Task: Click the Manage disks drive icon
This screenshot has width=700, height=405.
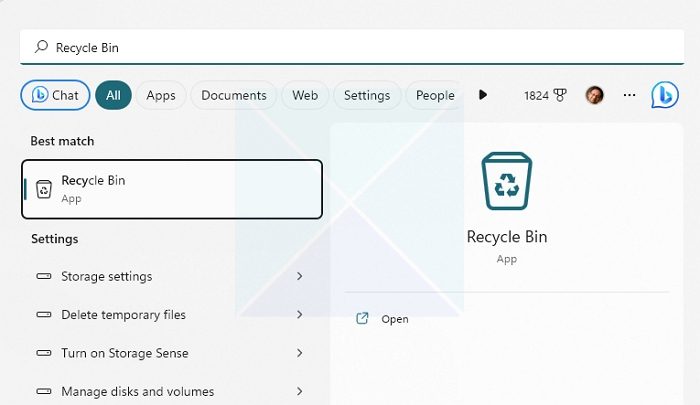Action: pos(44,392)
